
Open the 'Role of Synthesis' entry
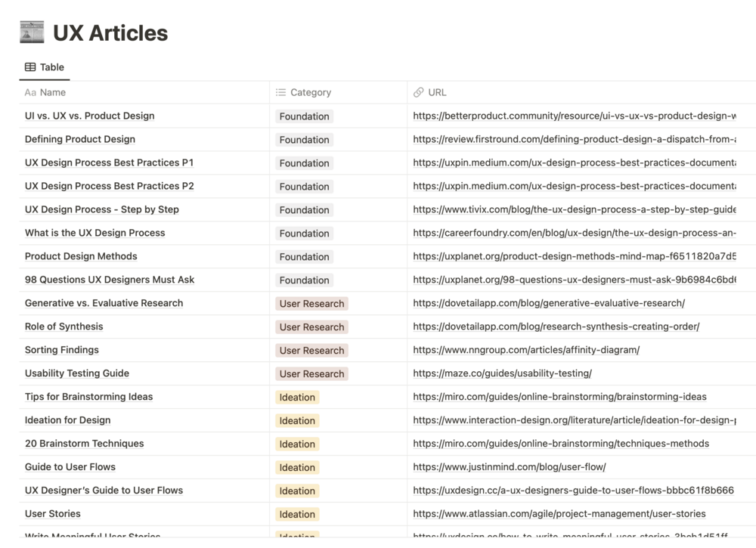click(64, 327)
